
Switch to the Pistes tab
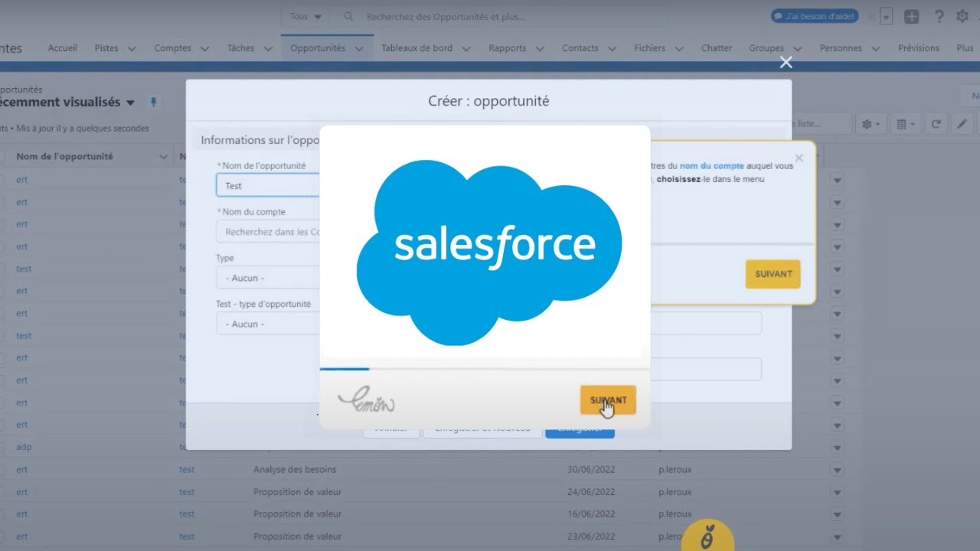106,48
